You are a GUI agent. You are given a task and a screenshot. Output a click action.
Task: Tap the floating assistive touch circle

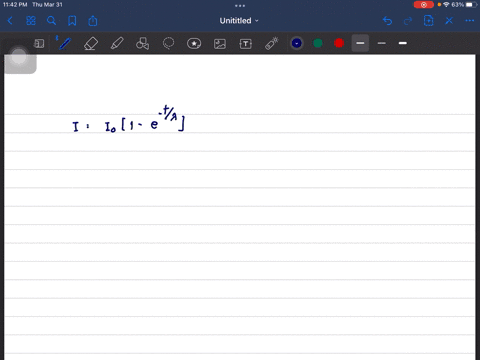[19, 57]
